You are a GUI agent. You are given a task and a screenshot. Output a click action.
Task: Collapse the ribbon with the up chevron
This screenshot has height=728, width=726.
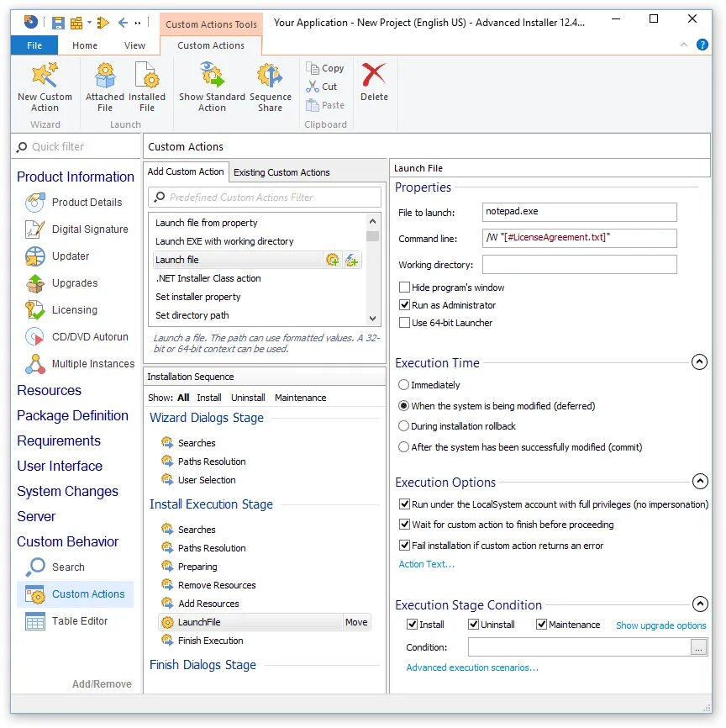click(683, 45)
